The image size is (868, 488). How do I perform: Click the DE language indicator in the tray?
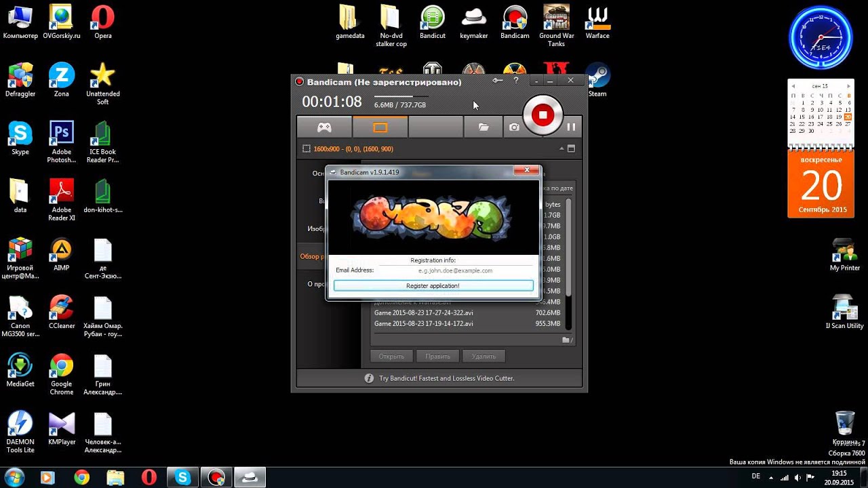[x=756, y=476]
